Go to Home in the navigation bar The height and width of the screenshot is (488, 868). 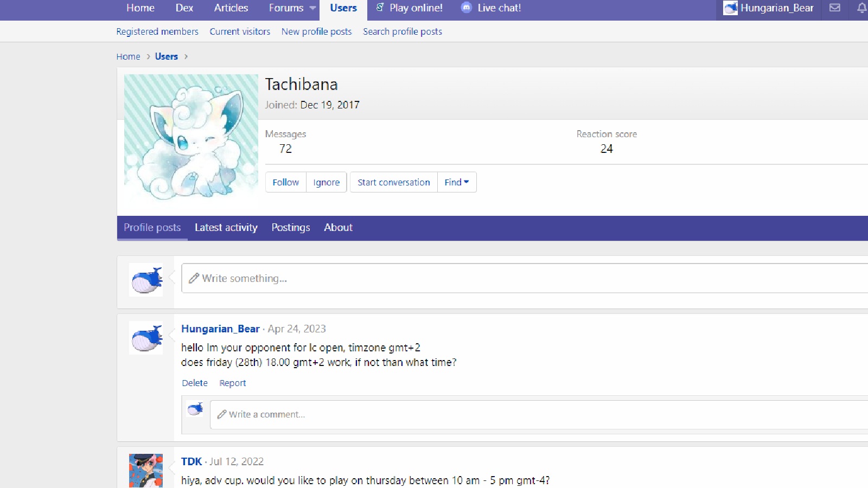141,8
